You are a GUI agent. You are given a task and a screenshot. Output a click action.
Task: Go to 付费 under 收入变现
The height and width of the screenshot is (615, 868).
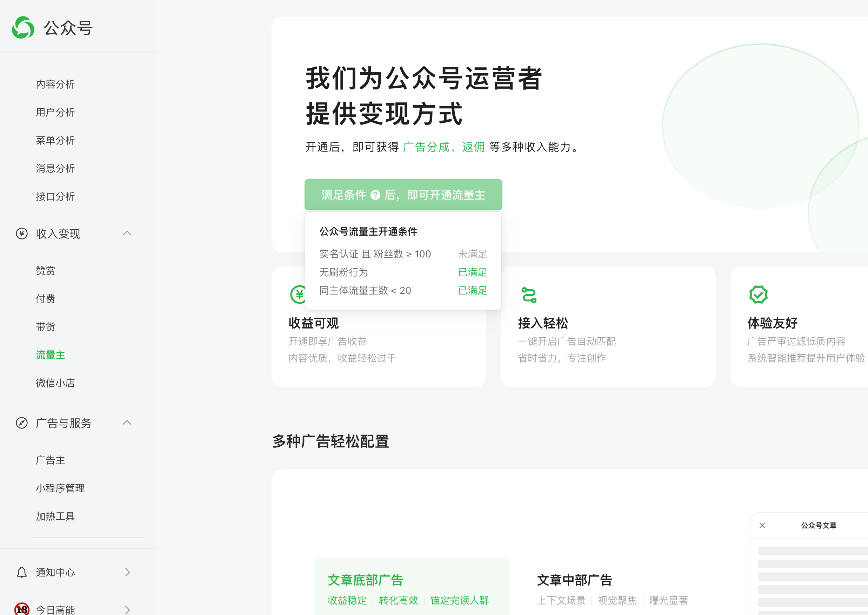point(46,299)
